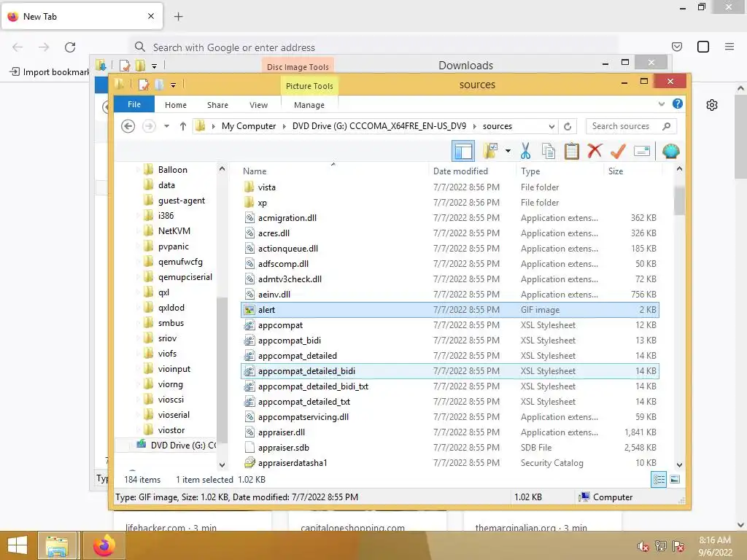Switch to Details view button
Screen dimensions: 747x560
pyautogui.click(x=659, y=480)
